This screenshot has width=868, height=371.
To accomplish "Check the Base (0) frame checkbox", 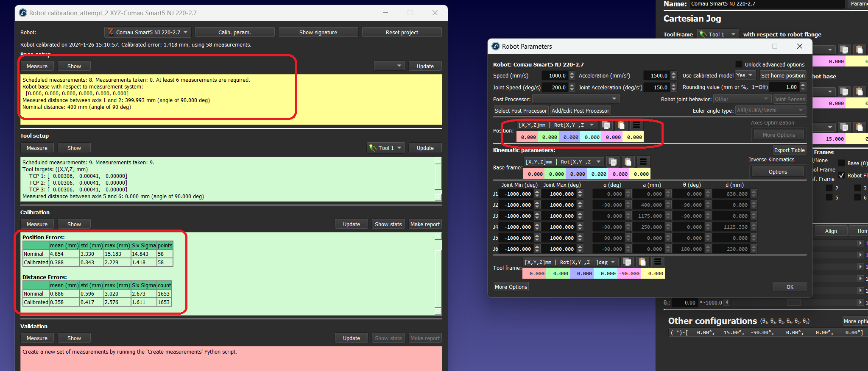I will pos(841,163).
